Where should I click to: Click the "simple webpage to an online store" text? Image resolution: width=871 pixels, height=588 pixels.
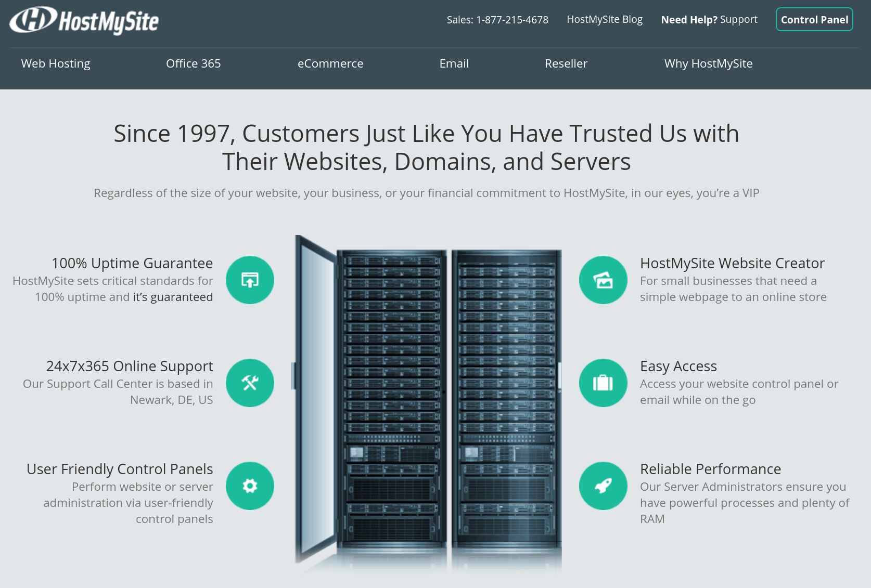tap(733, 297)
